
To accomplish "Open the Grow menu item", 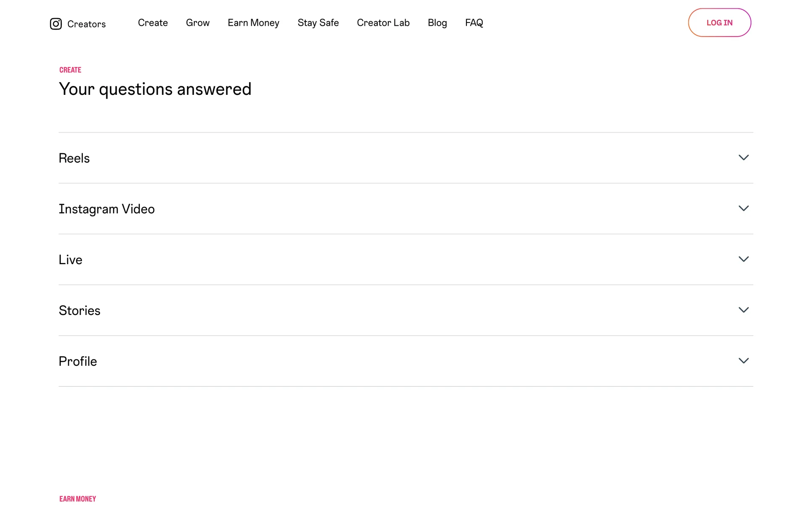I will click(x=198, y=23).
